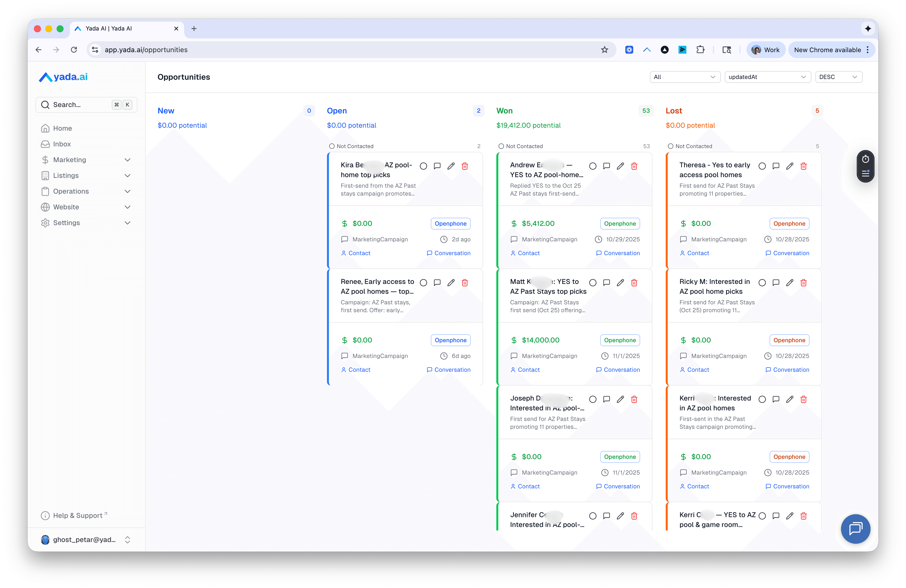Screen dimensions: 906x588
Task: Click the address bar URL
Action: pyautogui.click(x=146, y=50)
